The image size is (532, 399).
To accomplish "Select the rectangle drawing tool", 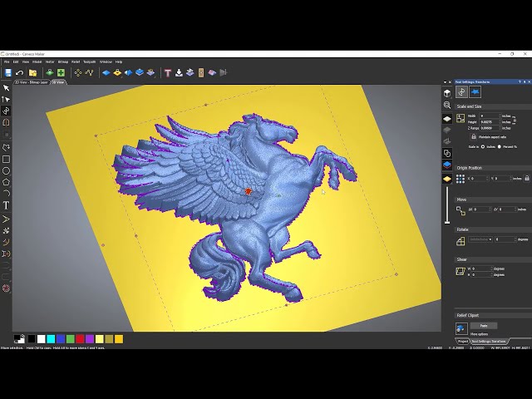I will 6,159.
